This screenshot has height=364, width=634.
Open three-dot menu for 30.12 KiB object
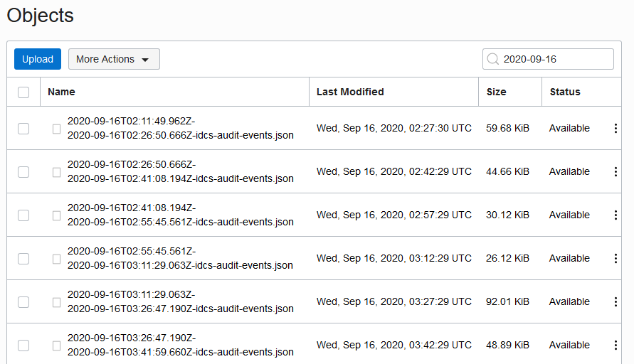pos(615,215)
